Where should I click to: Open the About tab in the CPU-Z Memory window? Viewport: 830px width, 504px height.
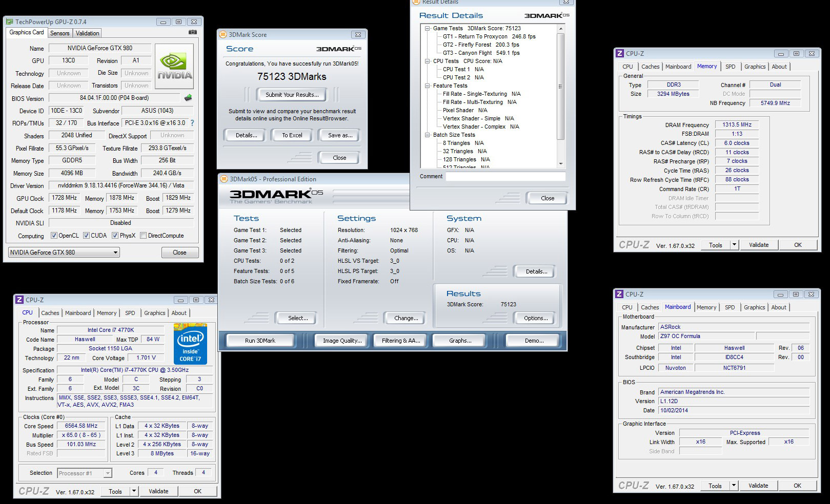pyautogui.click(x=779, y=67)
